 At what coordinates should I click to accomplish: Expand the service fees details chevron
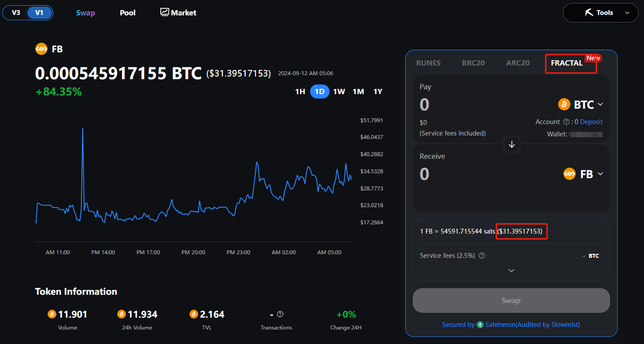click(x=511, y=271)
